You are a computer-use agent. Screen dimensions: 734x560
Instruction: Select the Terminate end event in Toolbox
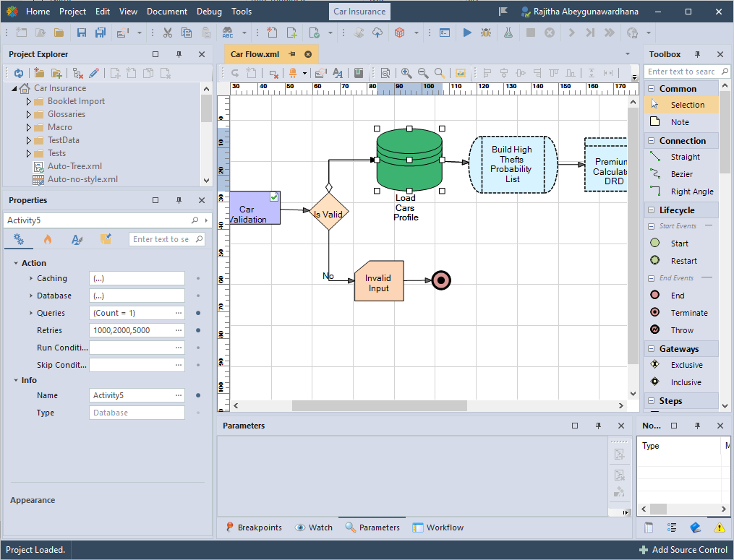point(681,313)
